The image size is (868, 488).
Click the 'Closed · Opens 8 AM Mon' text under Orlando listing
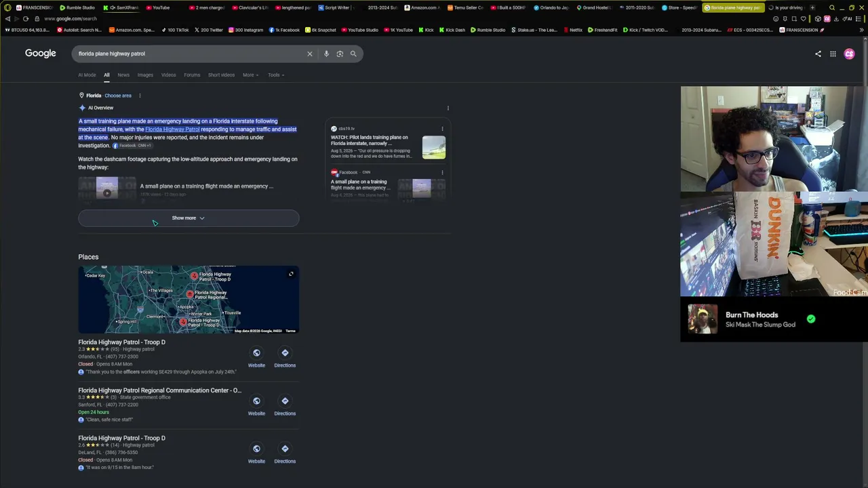[105, 364]
